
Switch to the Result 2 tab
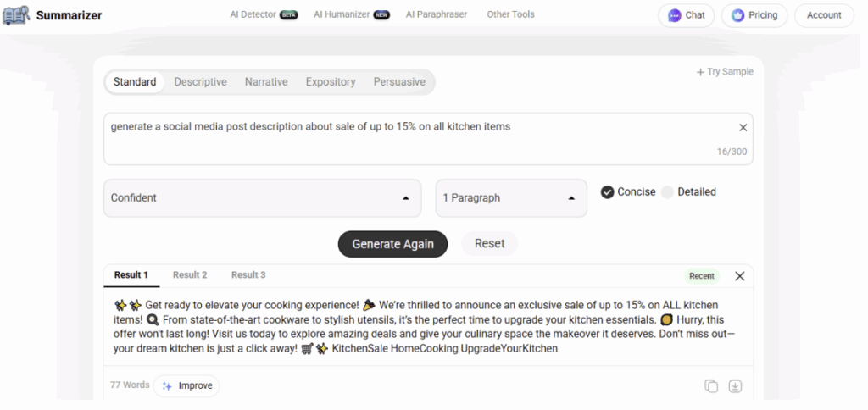point(190,275)
